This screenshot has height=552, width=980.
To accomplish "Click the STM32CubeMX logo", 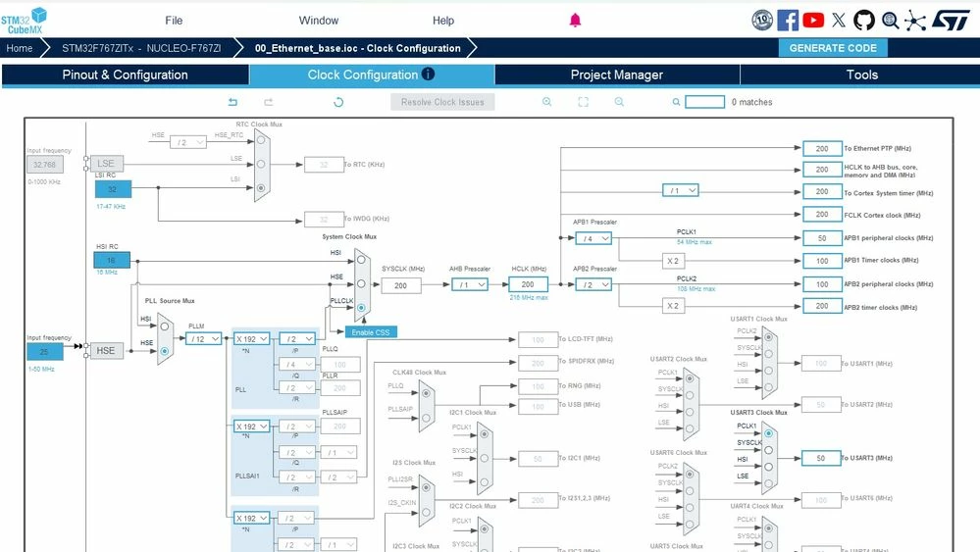I will tap(24, 21).
